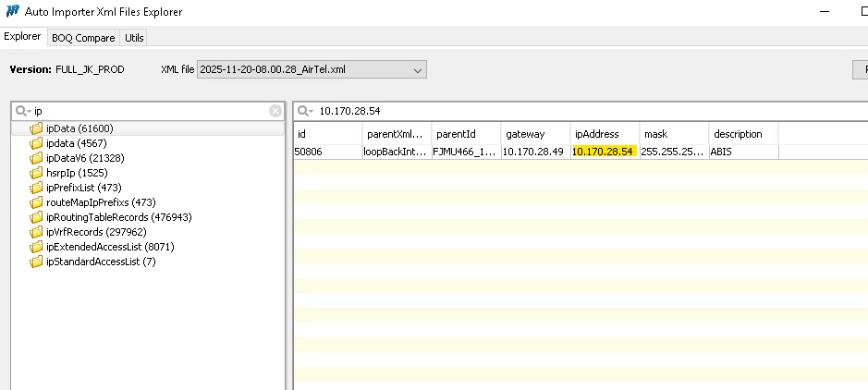The image size is (868, 390).
Task: Select the Explorer tab
Action: click(23, 37)
